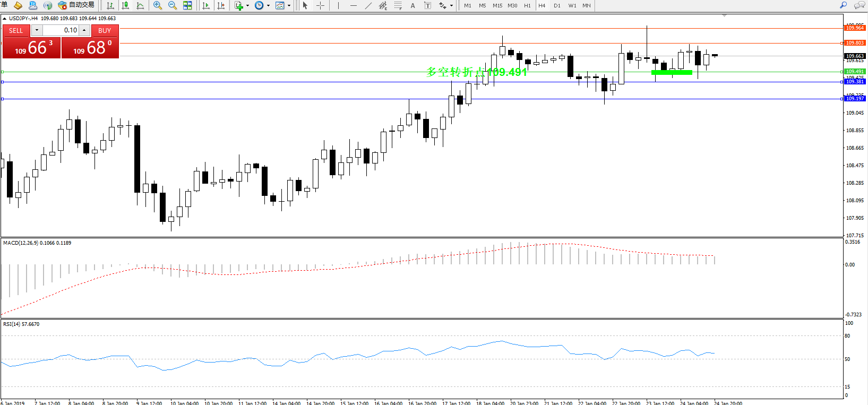Viewport: 868px width, 405px height.
Task: Click the Zoom In magnifier icon
Action: coord(158,5)
